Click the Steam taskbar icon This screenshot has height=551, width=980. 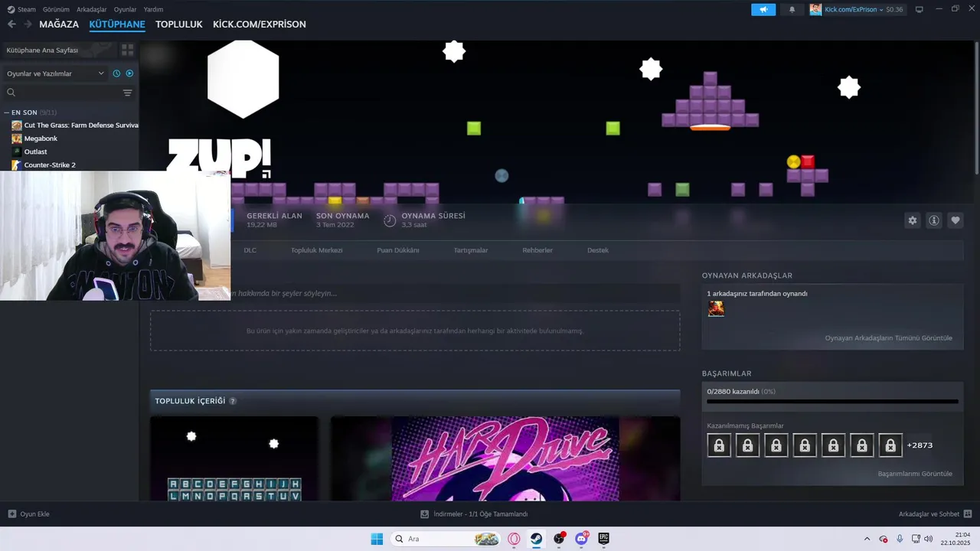[536, 539]
